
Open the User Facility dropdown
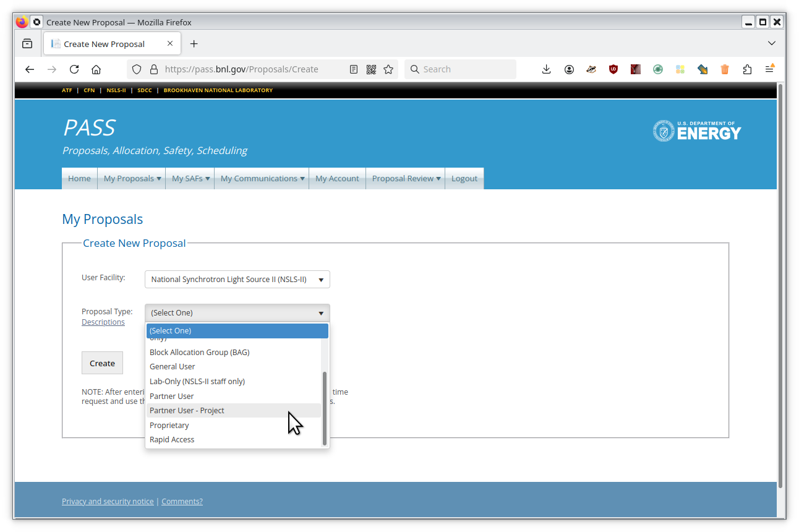pos(237,280)
